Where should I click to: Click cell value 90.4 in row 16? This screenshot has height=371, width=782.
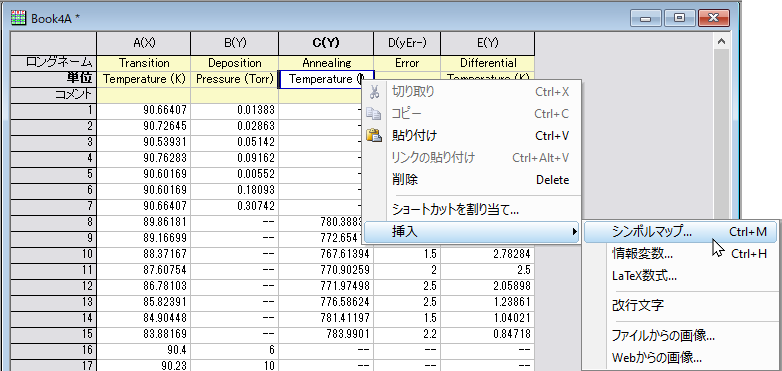144,350
